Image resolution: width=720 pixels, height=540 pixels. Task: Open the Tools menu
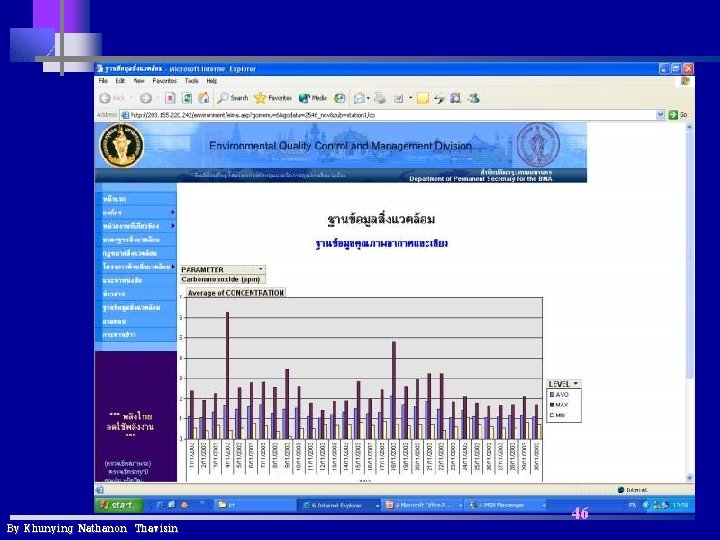[191, 81]
